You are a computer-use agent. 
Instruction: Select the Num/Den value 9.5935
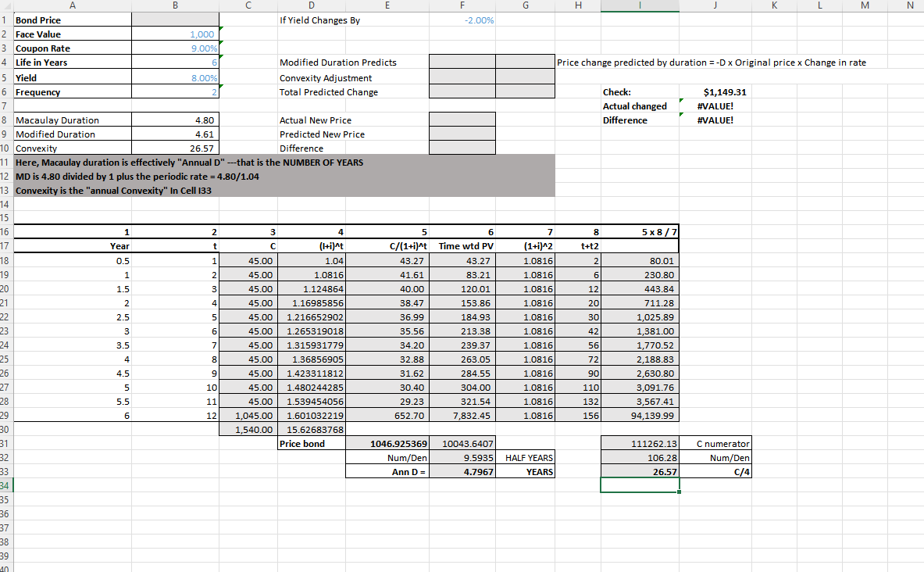point(462,458)
